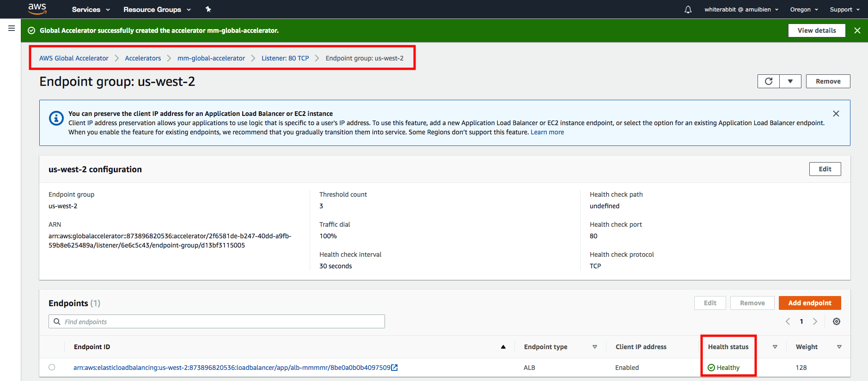Viewport: 868px width, 381px height.
Task: Close the client IP address info box
Action: coord(836,114)
